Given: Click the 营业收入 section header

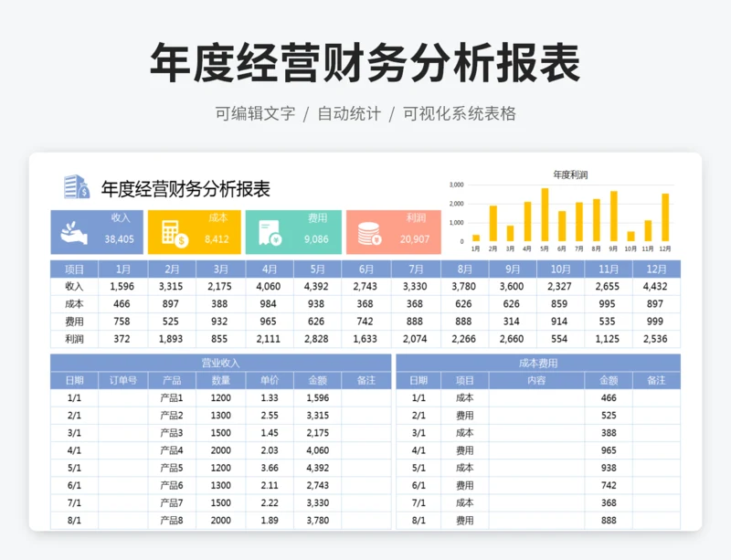Looking at the screenshot, I should (x=220, y=363).
